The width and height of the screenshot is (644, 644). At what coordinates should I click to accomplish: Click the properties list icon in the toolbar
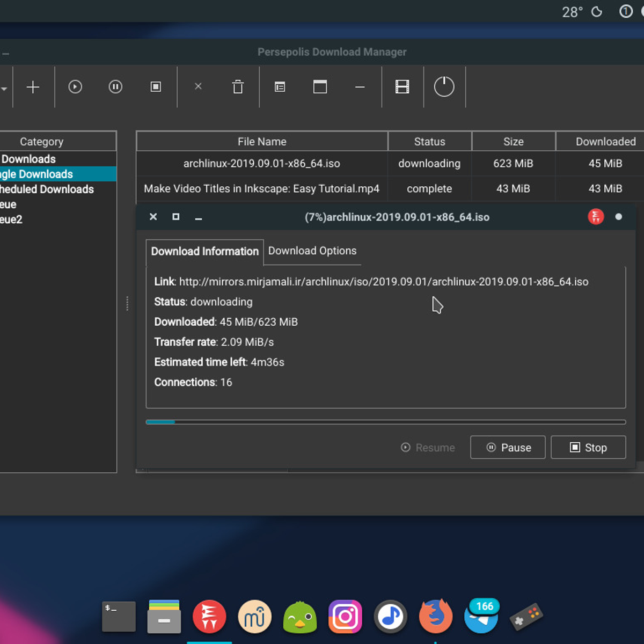(280, 87)
